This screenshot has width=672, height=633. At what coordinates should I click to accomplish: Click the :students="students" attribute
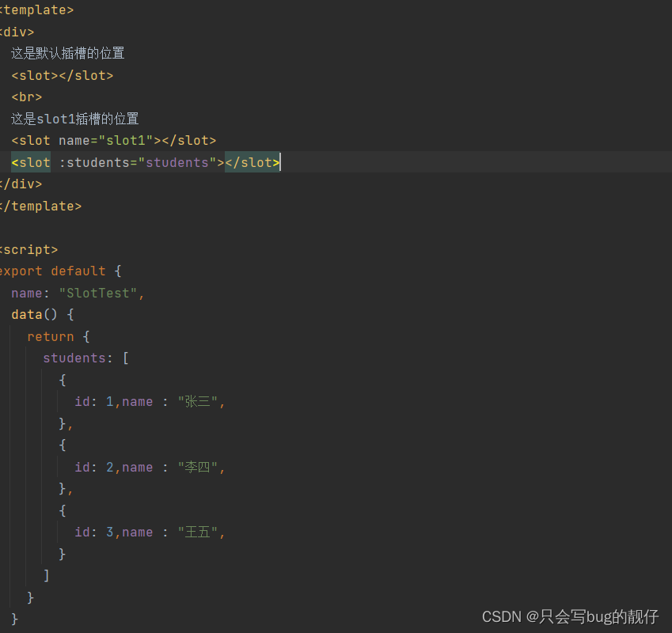138,162
